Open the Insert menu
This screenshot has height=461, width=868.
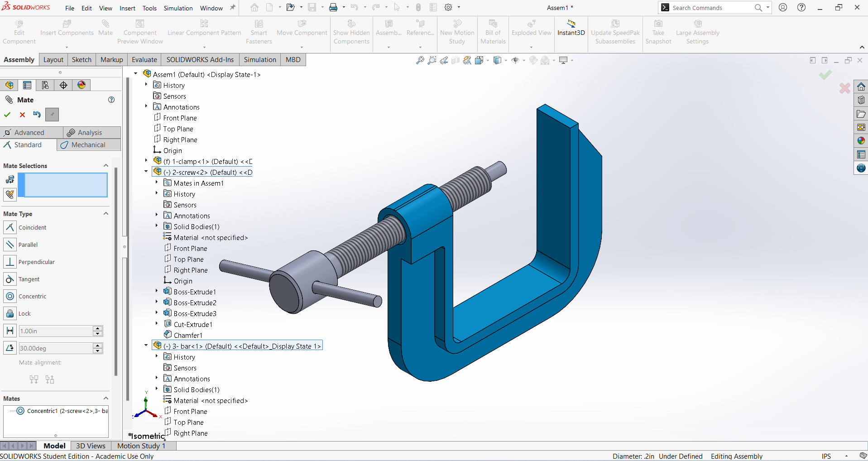(127, 8)
